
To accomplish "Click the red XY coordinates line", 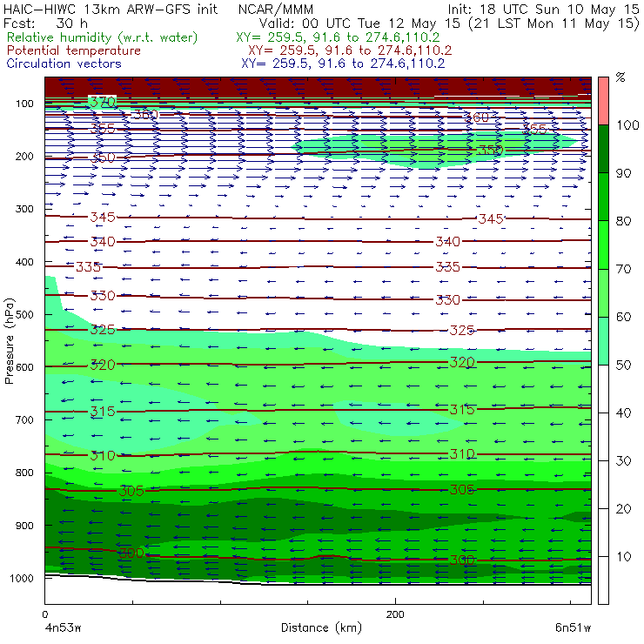I will [x=350, y=50].
